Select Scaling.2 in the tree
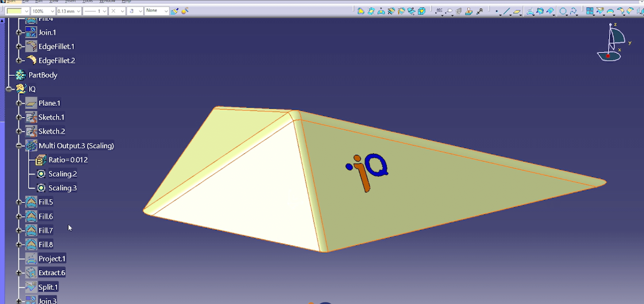The width and height of the screenshot is (644, 304). tap(62, 174)
